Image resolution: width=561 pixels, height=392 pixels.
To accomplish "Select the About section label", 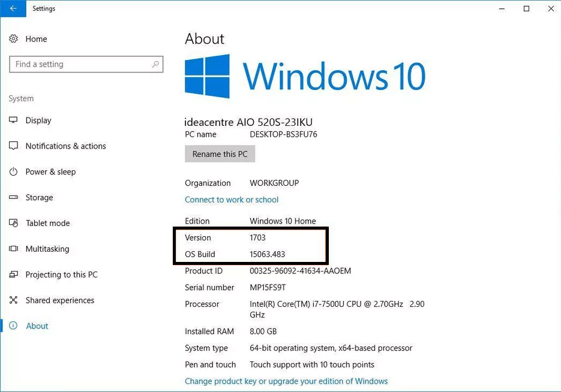I will pos(37,326).
